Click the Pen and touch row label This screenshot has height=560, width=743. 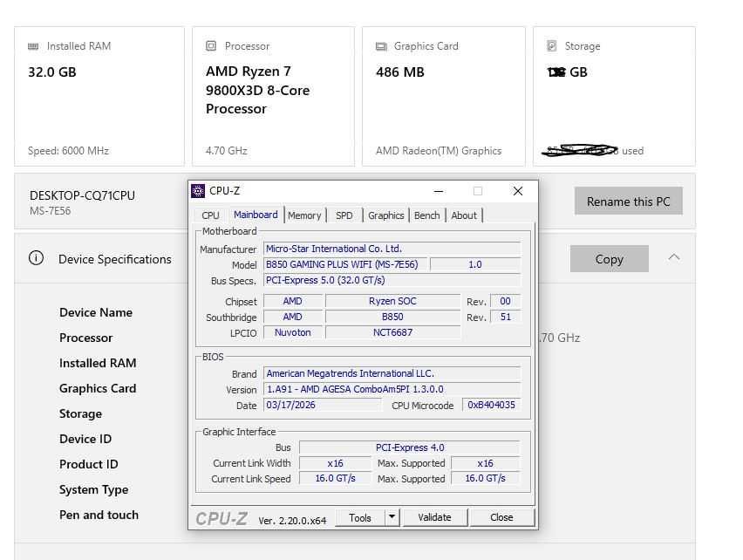[x=99, y=515]
